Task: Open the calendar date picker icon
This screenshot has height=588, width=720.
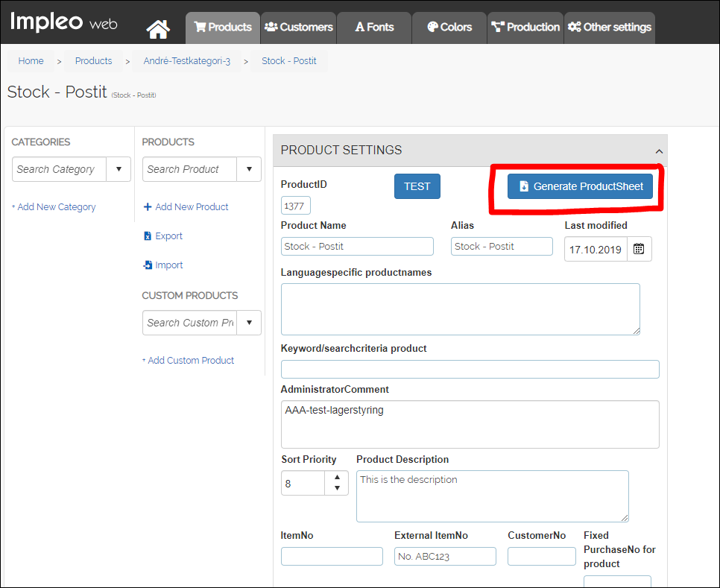Action: (639, 249)
